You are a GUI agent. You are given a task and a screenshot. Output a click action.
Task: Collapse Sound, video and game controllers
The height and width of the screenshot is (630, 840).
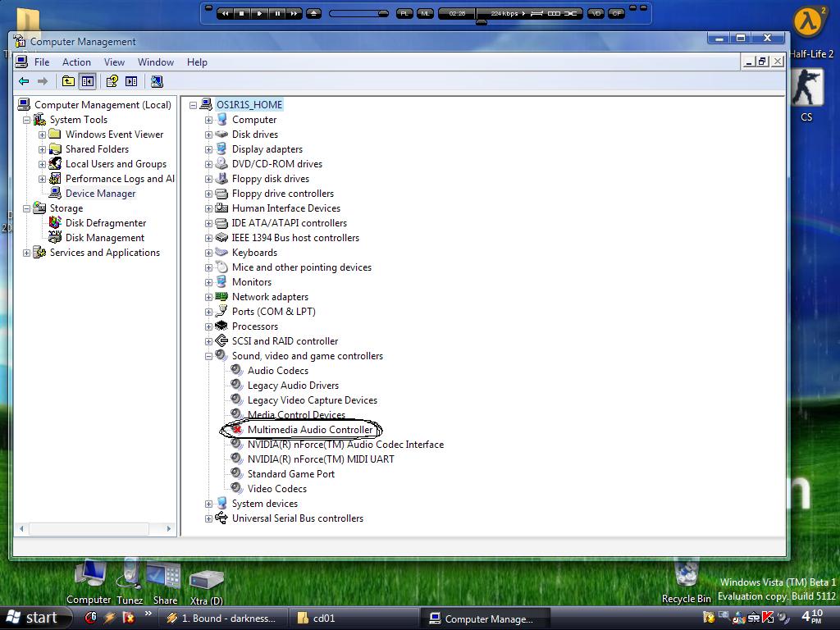tap(208, 356)
